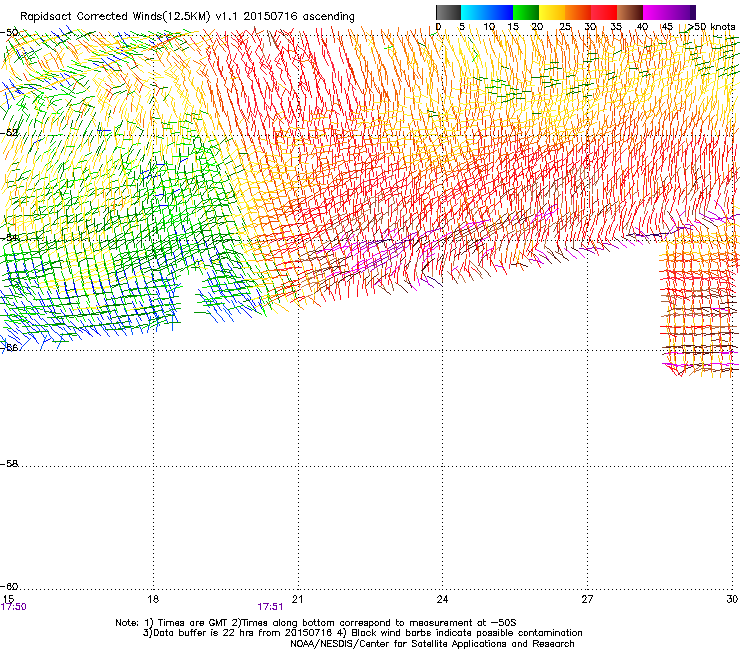Click the 'Times are GMT' note line
The width and height of the screenshot is (740, 650).
click(316, 623)
